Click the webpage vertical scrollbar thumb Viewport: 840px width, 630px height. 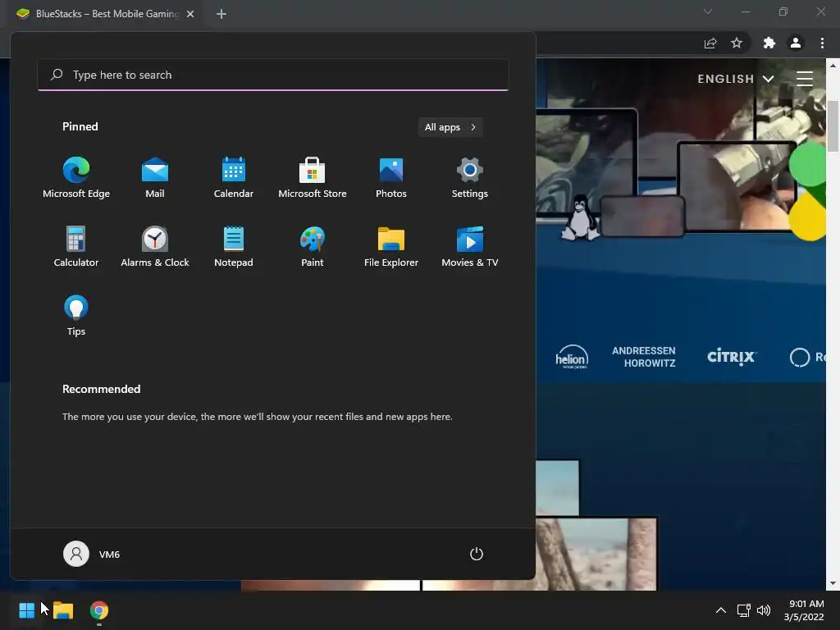pos(833,126)
